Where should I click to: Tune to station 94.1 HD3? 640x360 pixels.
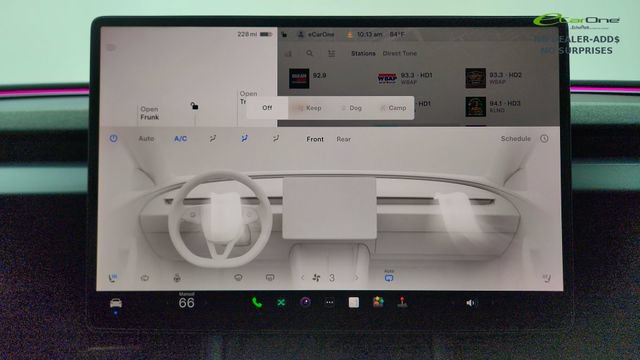[493, 107]
